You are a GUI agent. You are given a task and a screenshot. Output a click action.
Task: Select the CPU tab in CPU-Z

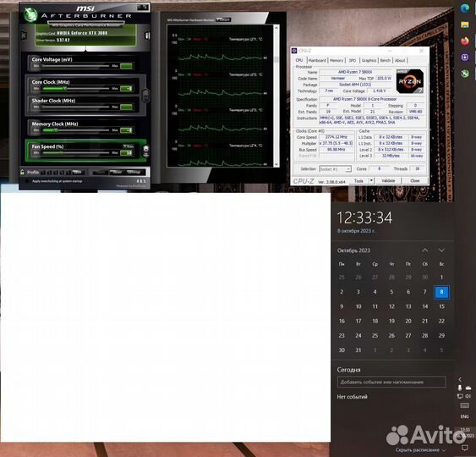click(299, 60)
